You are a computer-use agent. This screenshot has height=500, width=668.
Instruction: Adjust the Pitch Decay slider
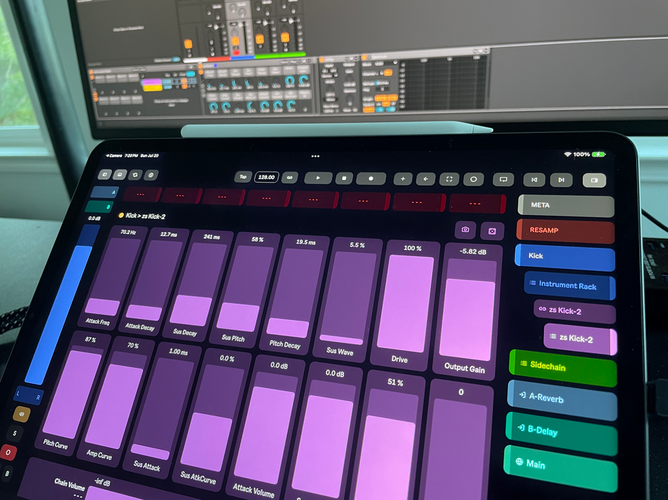tap(295, 293)
